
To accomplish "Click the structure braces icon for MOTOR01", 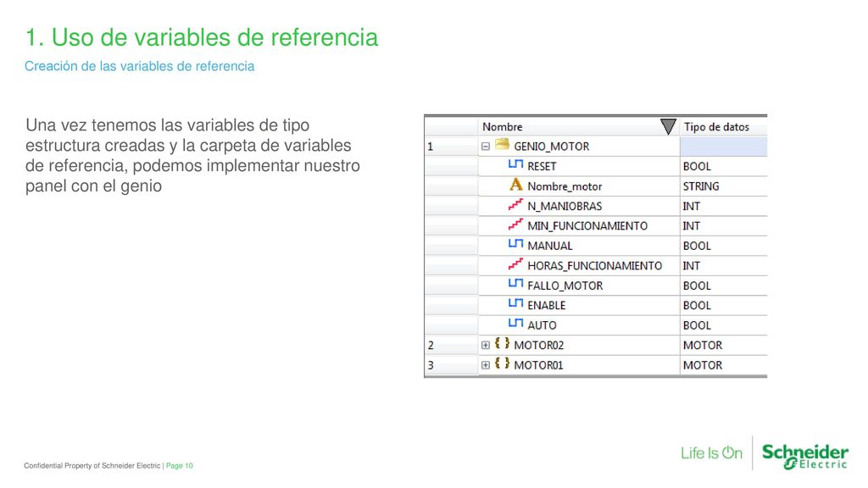I will [x=502, y=363].
